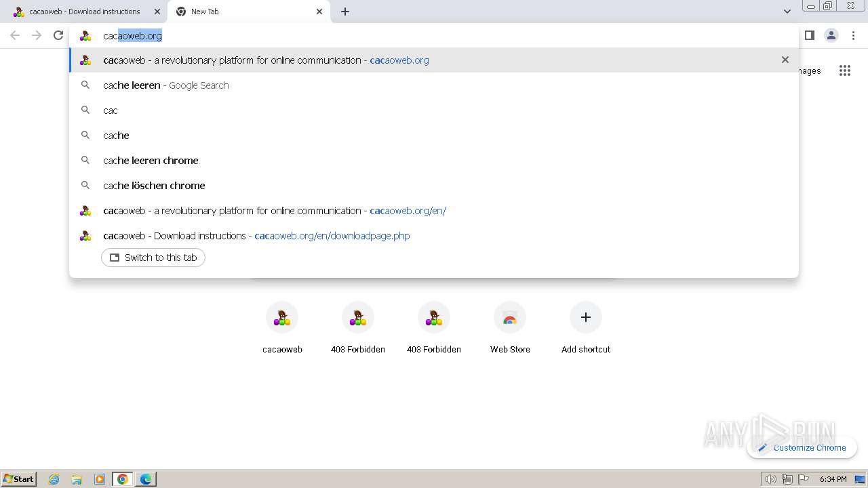
Task: Click the browser forward arrow
Action: click(x=37, y=35)
